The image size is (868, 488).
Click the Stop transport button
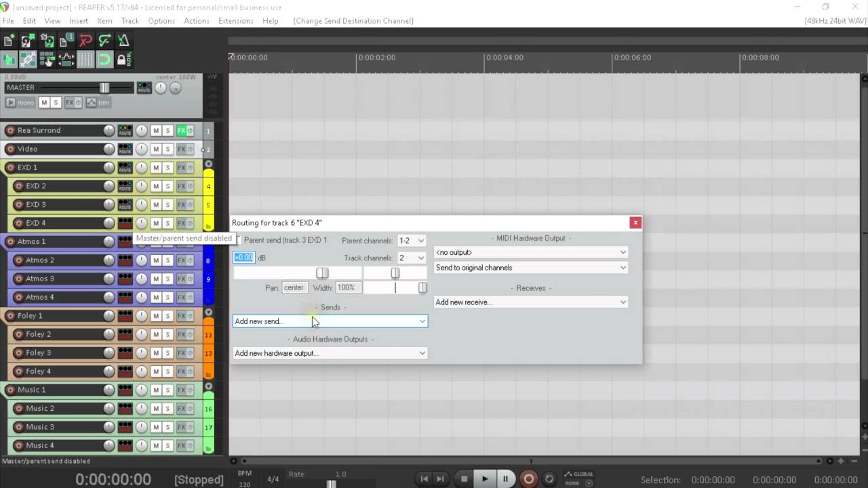pyautogui.click(x=464, y=479)
